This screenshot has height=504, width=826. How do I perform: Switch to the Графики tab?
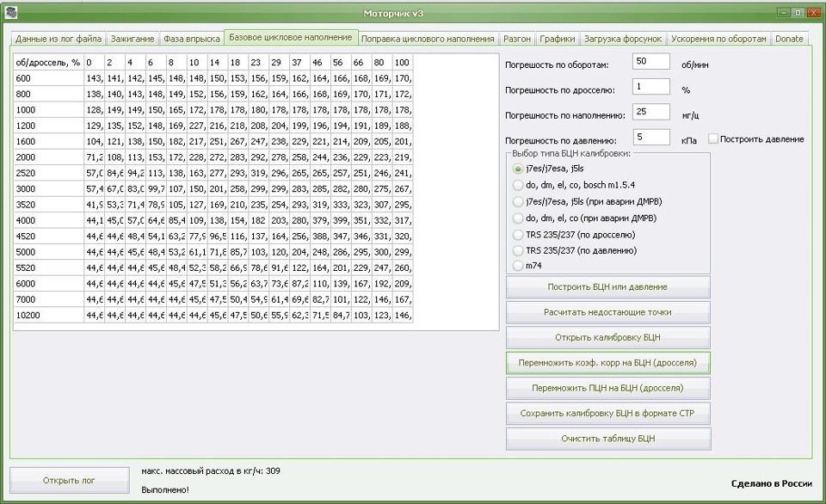pos(558,39)
